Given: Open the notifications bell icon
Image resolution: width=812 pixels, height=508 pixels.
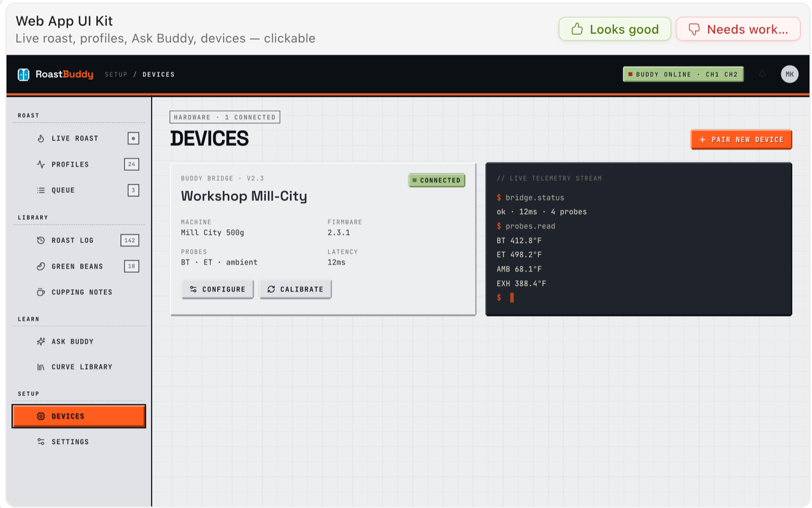Looking at the screenshot, I should point(762,74).
